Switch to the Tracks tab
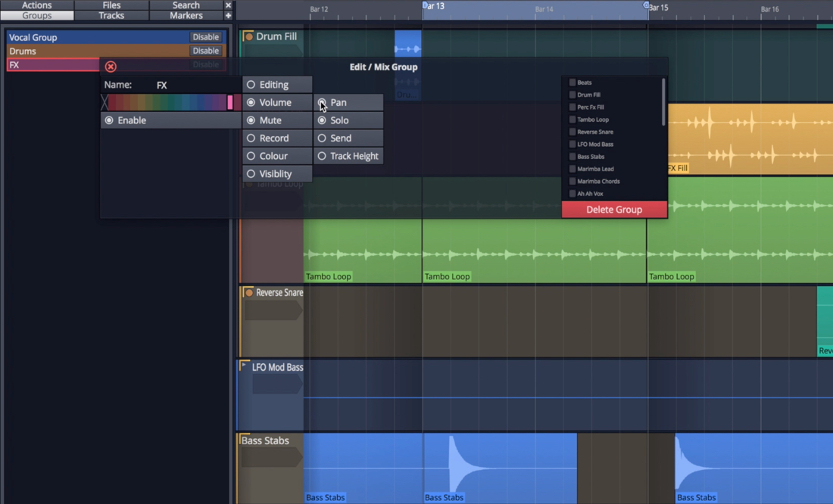Viewport: 833px width, 504px height. point(111,15)
